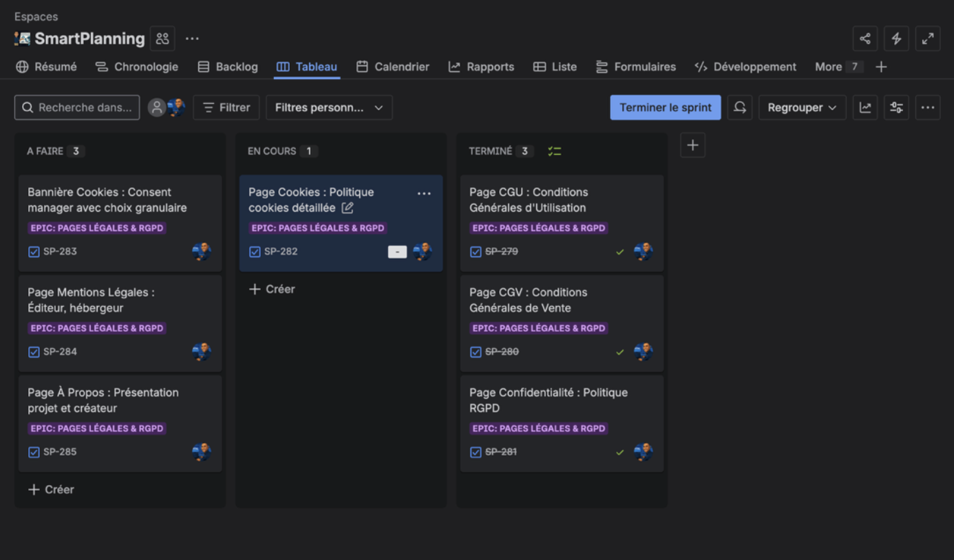Viewport: 954px width, 560px height.
Task: Open the Page Mentions Légales card
Action: tap(120, 323)
